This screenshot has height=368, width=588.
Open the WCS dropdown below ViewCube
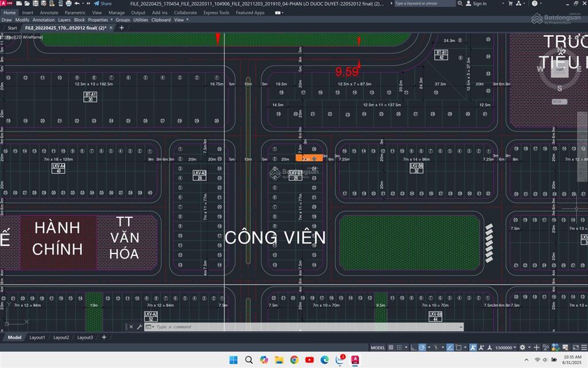click(559, 102)
